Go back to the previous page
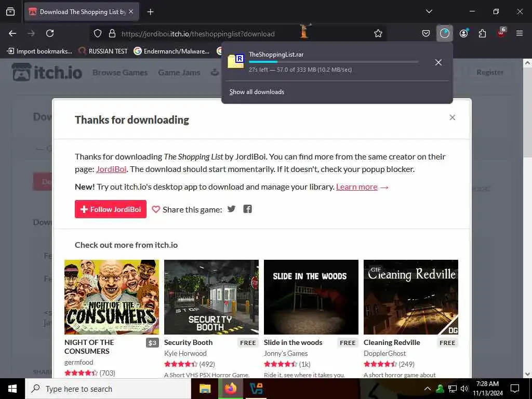The height and width of the screenshot is (399, 532). click(12, 33)
